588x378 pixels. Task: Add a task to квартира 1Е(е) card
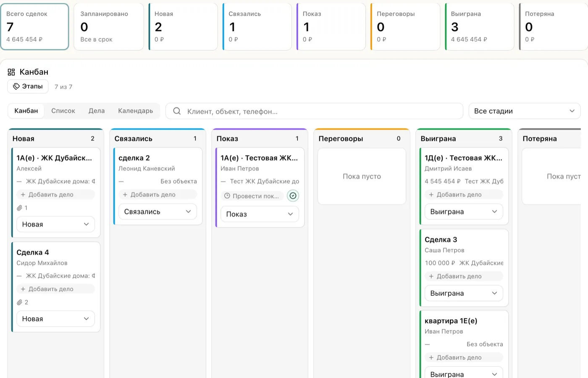(464, 357)
